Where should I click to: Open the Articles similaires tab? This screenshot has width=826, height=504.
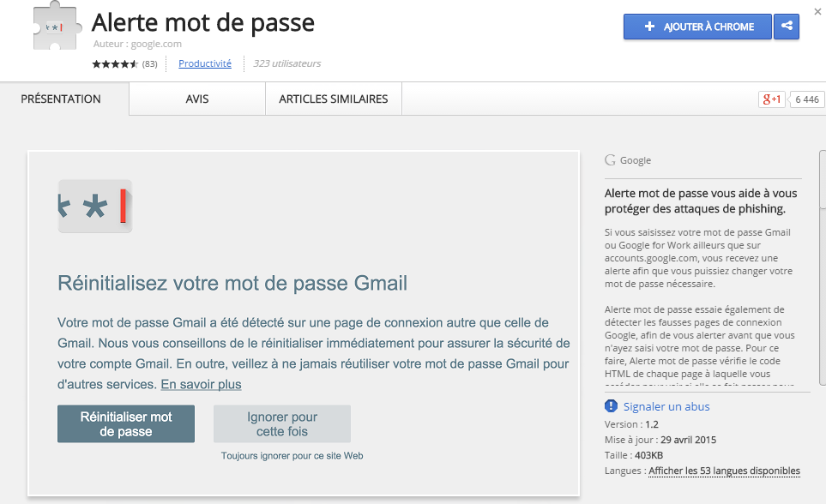tap(334, 99)
